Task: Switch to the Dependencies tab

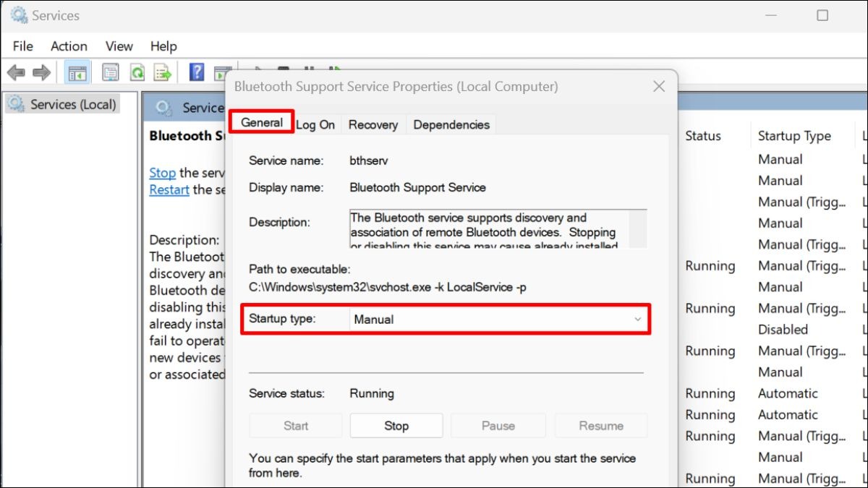Action: click(451, 124)
